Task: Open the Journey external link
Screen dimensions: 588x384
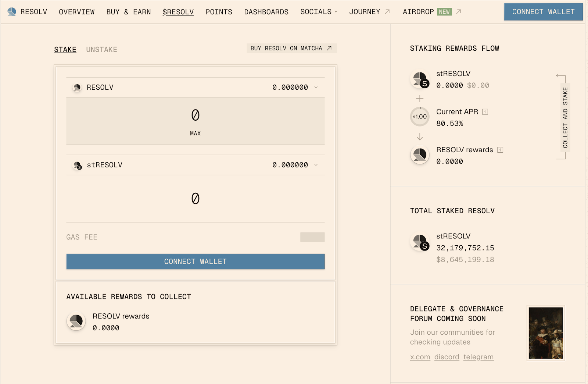Action: (x=369, y=12)
